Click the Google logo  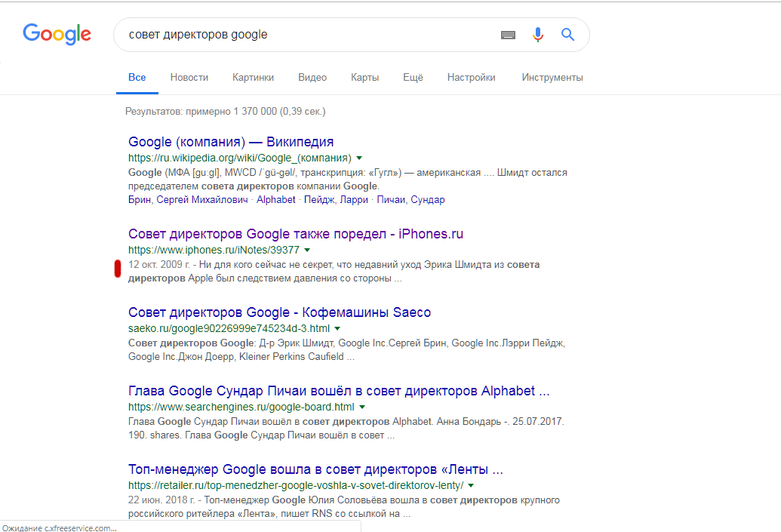point(57,34)
